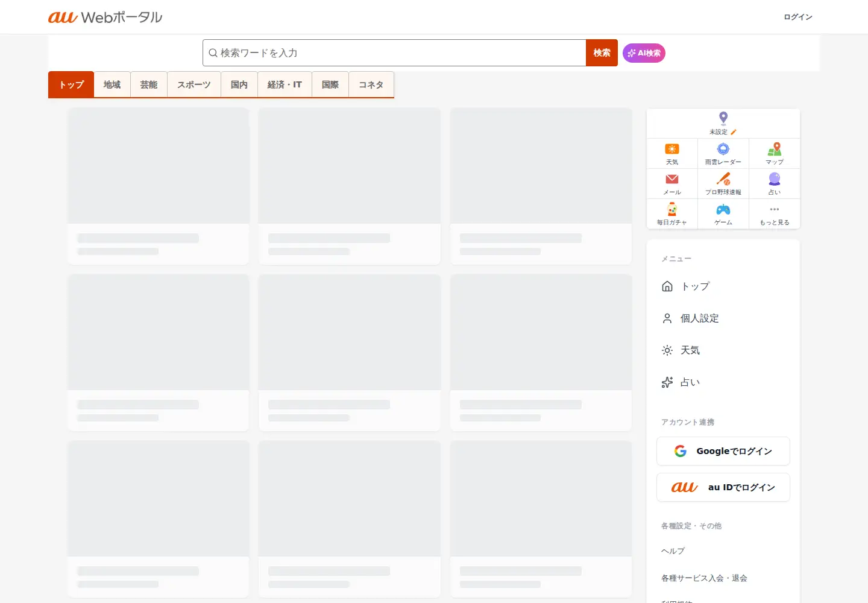The image size is (868, 603).
Task: Open the 国際 tab
Action: (x=330, y=84)
